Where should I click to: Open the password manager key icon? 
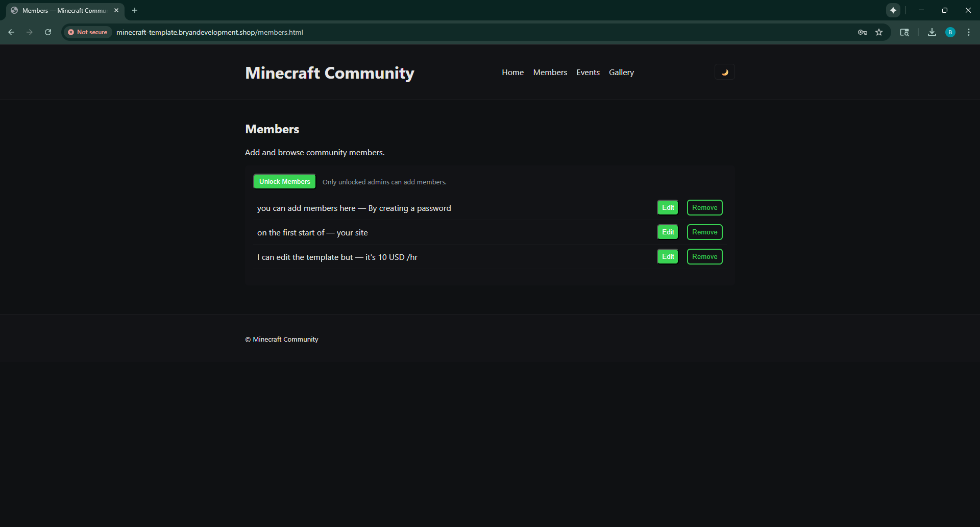click(863, 32)
